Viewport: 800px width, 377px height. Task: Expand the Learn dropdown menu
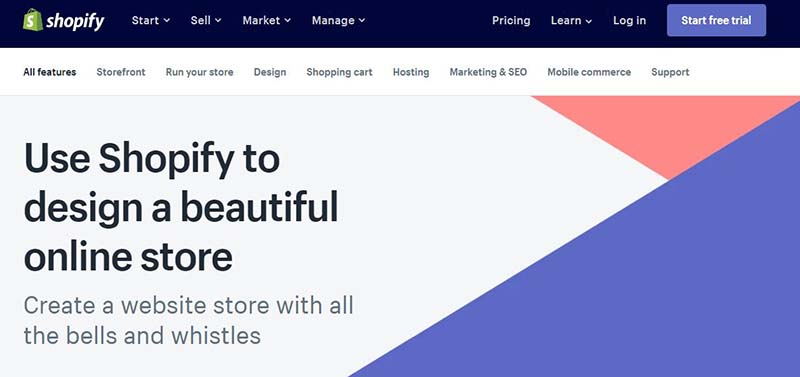571,20
